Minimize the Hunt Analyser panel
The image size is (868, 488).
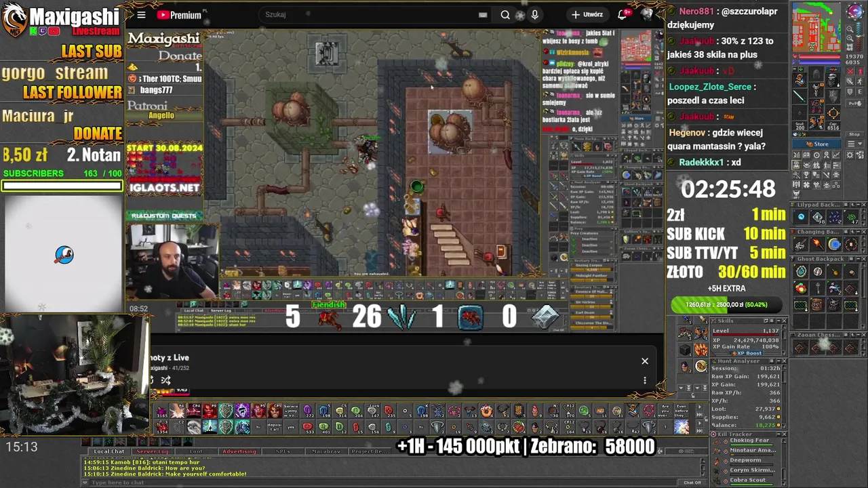coord(778,361)
